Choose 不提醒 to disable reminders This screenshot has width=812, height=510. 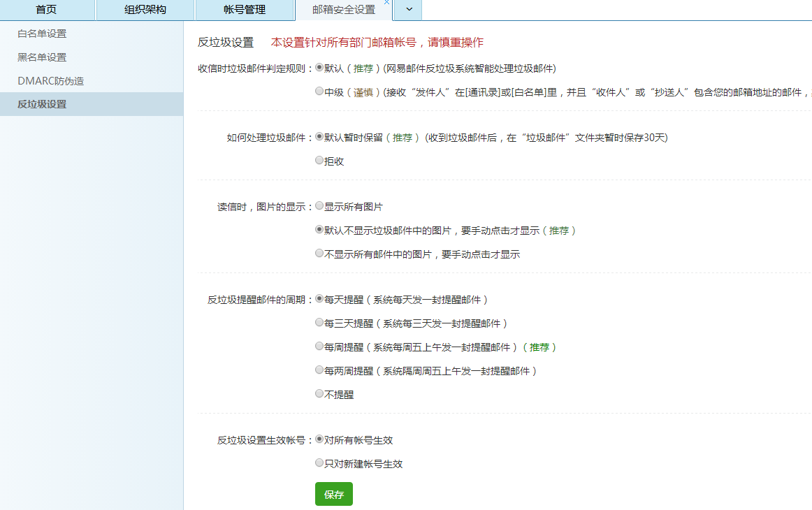[x=319, y=393]
